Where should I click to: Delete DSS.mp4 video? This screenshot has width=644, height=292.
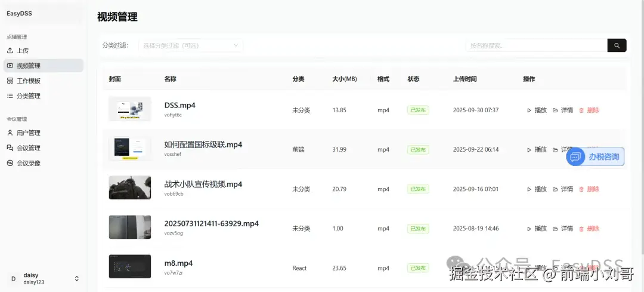pyautogui.click(x=589, y=110)
